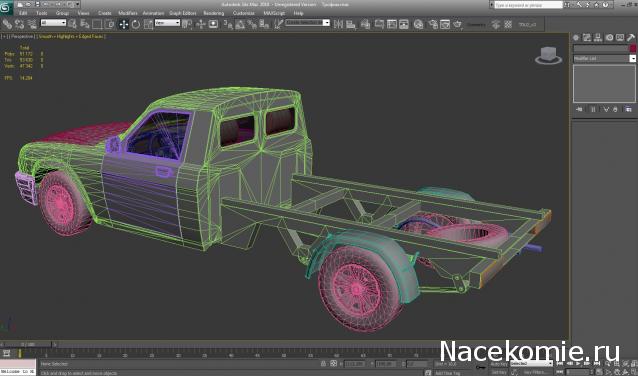Viewport: 638px width, 376px height.
Task: Open the Material Editor from toolbar
Action: pyautogui.click(x=419, y=24)
